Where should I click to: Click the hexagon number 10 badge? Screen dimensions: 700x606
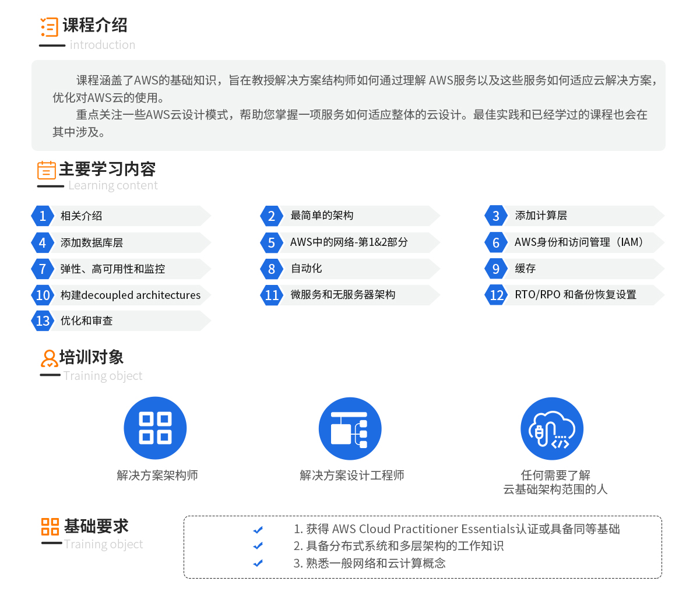pyautogui.click(x=43, y=295)
